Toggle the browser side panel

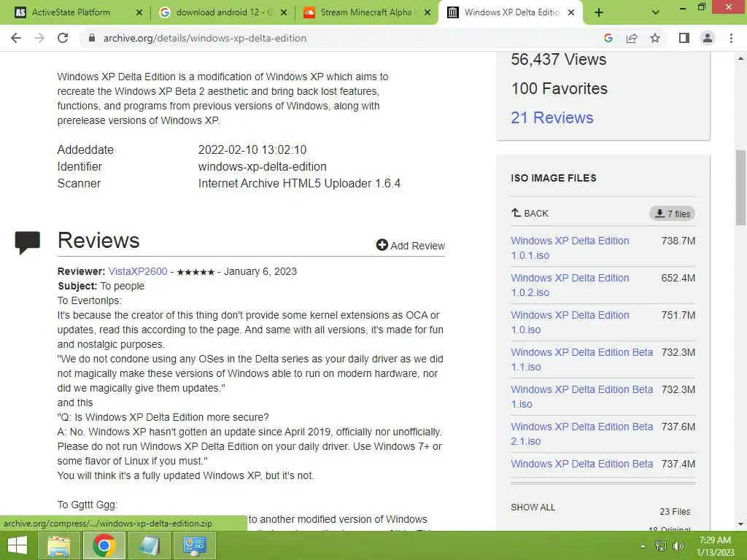tap(684, 38)
